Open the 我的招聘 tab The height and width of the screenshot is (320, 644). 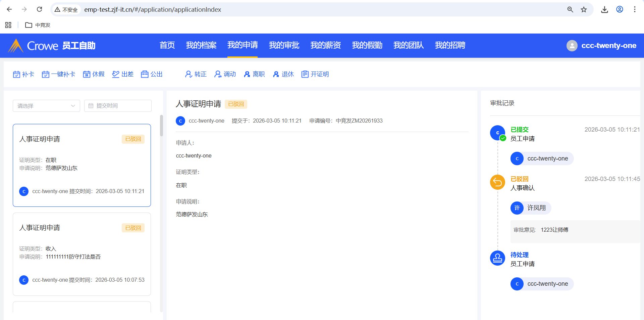pos(450,45)
